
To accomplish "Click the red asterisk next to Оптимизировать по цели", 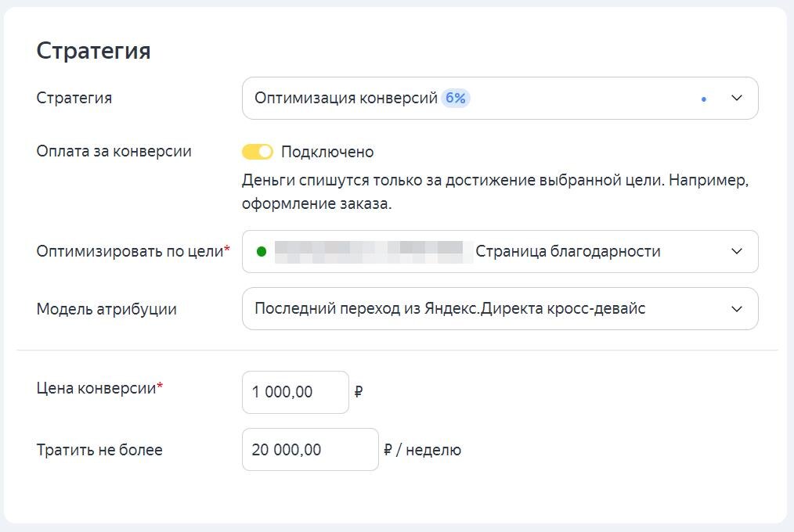I will (x=228, y=246).
